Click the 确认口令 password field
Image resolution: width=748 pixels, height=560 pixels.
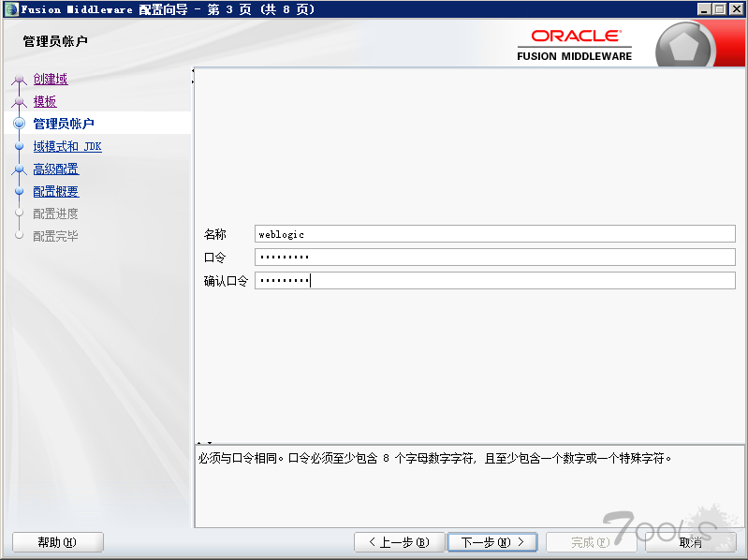click(494, 281)
